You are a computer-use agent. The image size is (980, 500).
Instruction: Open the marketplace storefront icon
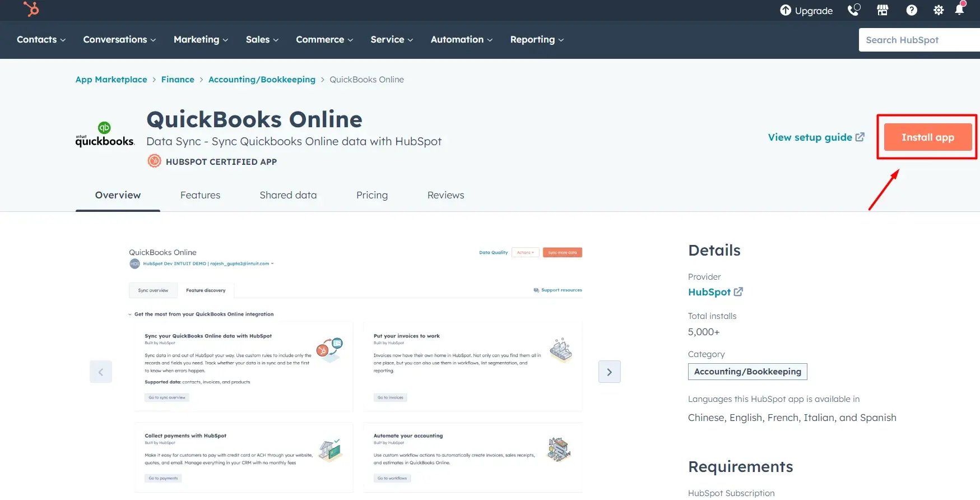click(883, 10)
